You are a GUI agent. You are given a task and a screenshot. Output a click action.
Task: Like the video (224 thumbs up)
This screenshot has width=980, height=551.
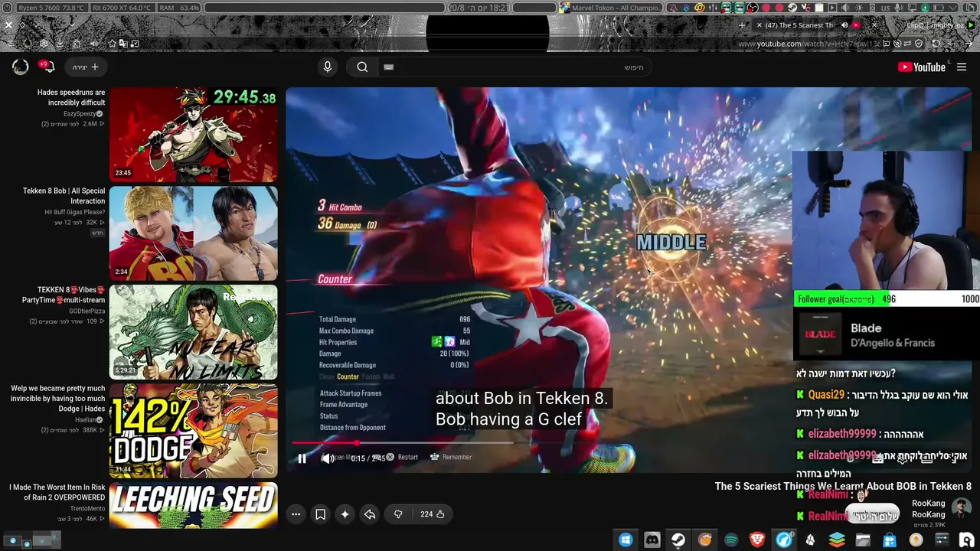pos(433,514)
